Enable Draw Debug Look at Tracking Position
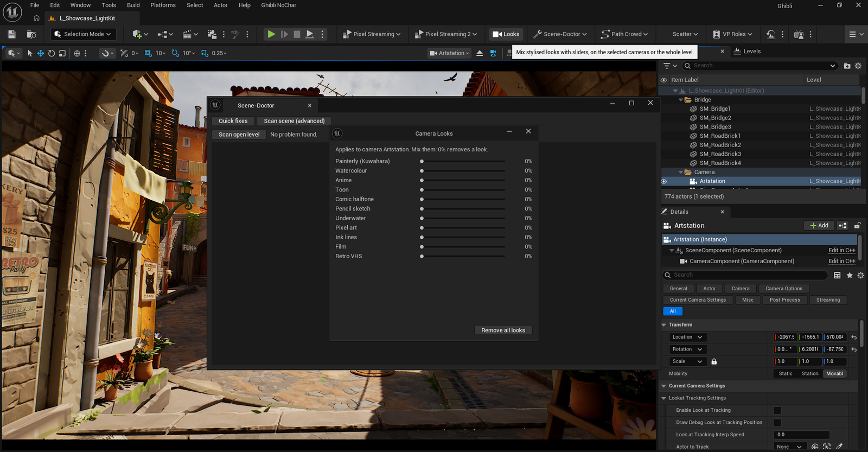The image size is (868, 452). click(x=777, y=423)
